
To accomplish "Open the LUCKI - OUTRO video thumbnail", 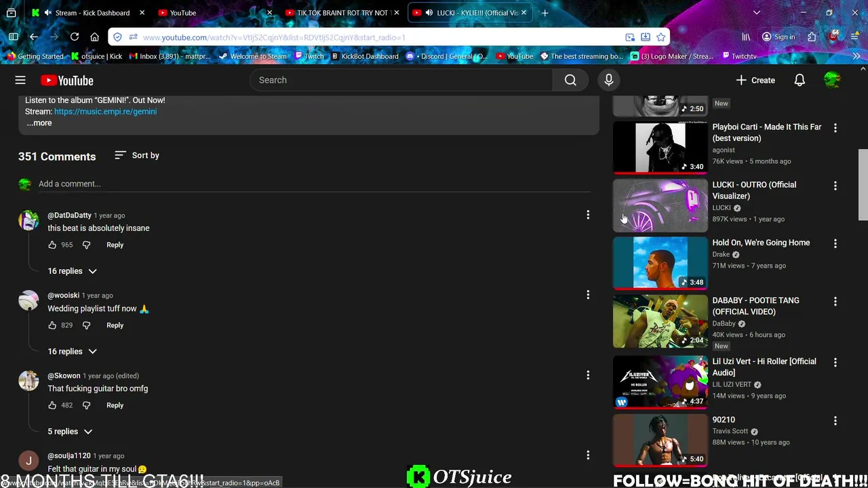I will 660,205.
